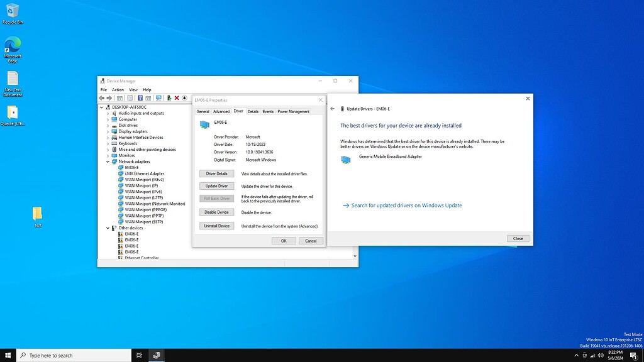
Task: Switch to the Power Management tab
Action: coord(293,111)
